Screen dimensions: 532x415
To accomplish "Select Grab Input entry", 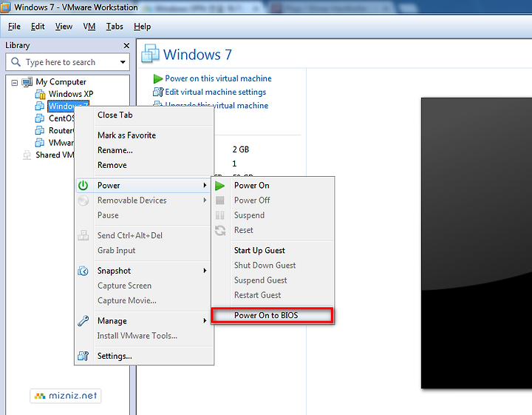I will point(144,250).
